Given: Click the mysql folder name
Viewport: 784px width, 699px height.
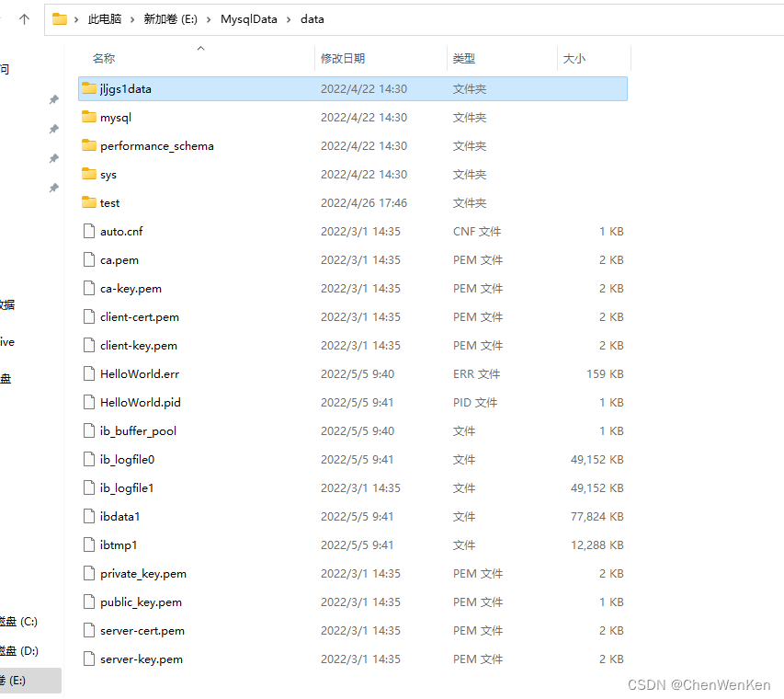Looking at the screenshot, I should click(116, 118).
